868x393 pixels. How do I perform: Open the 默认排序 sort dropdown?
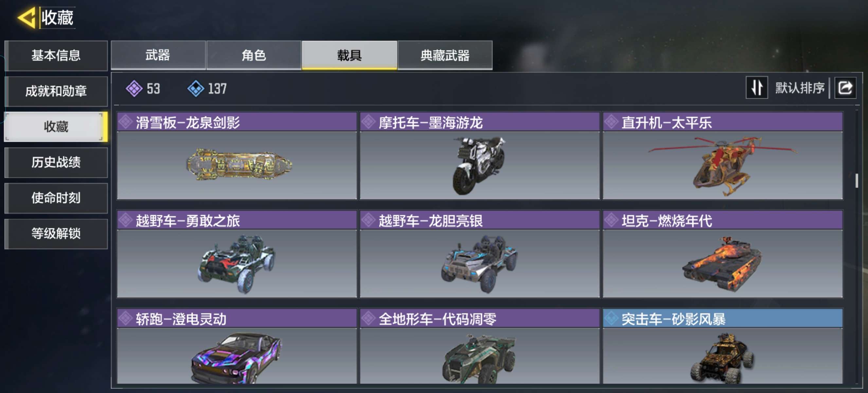point(800,88)
